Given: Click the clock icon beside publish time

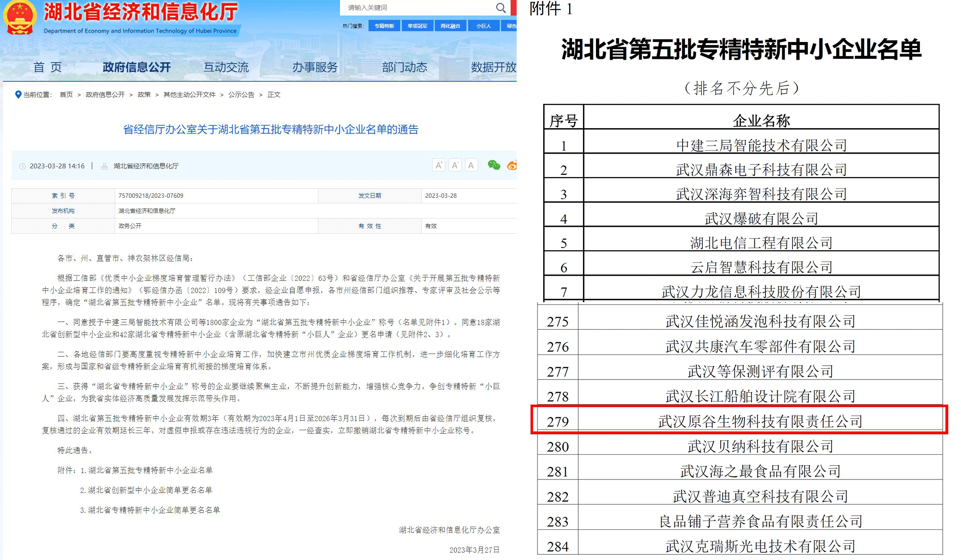Looking at the screenshot, I should click(23, 166).
